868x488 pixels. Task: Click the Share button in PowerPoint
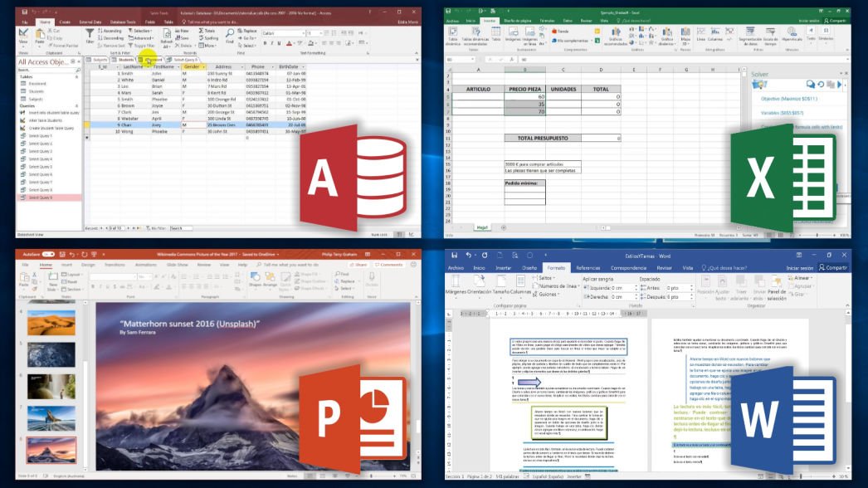(359, 265)
